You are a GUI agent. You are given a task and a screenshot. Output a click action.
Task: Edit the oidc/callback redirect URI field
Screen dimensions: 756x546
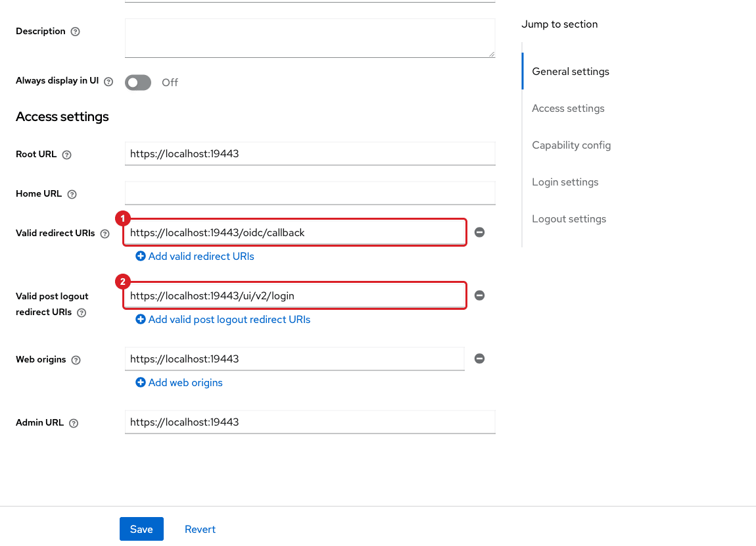295,232
